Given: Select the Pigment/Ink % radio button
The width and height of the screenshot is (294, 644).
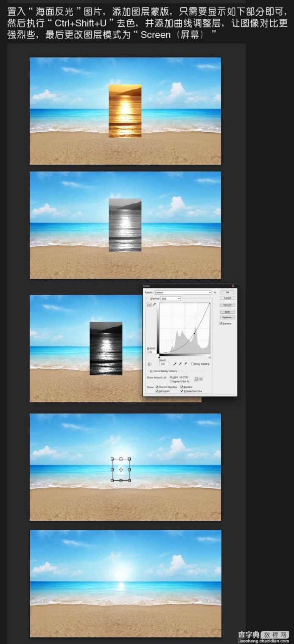Looking at the screenshot, I should 171,381.
